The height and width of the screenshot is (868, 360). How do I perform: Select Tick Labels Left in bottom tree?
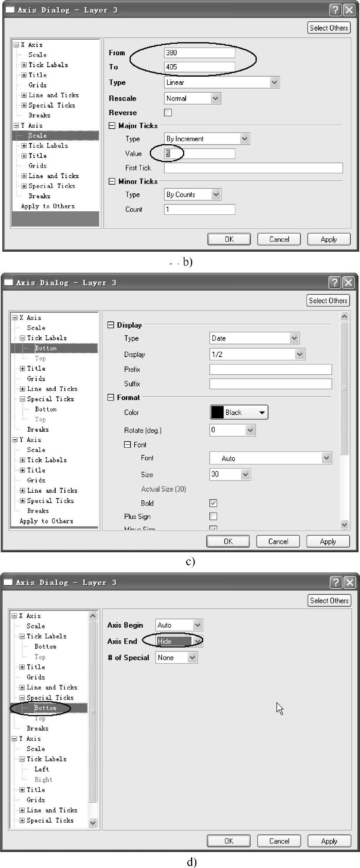tap(42, 769)
